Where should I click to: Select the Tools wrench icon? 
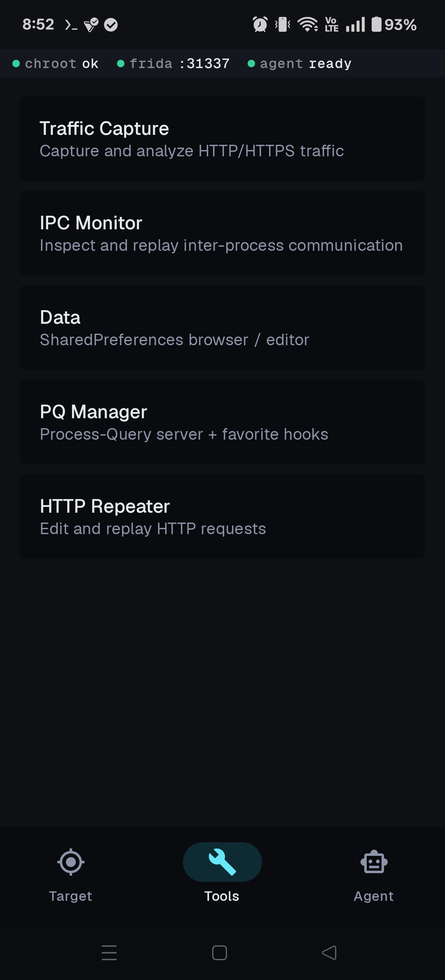pyautogui.click(x=222, y=862)
